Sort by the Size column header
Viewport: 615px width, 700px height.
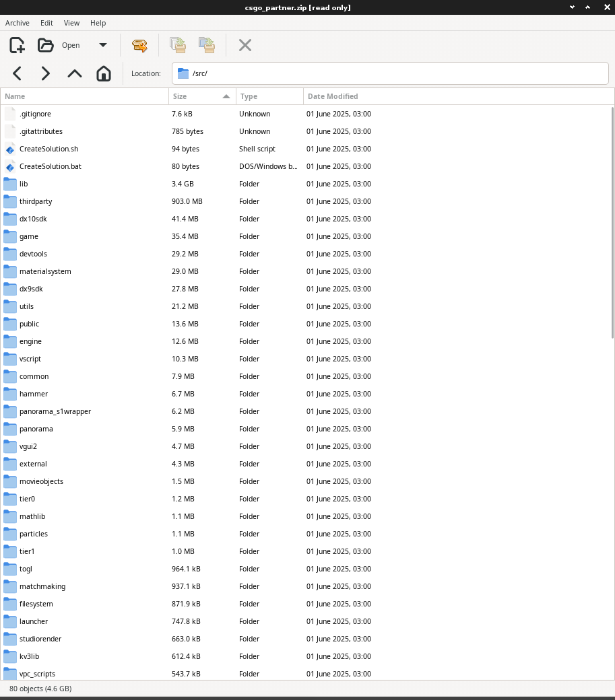pos(202,96)
